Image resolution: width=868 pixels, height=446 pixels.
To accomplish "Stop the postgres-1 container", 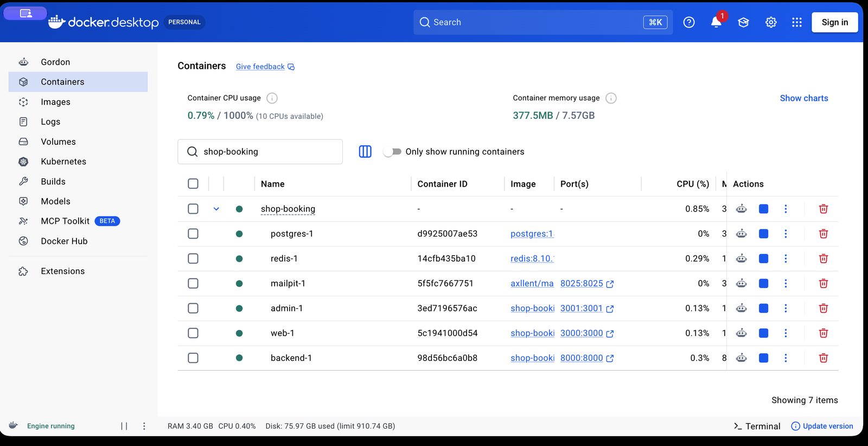I will (x=763, y=234).
